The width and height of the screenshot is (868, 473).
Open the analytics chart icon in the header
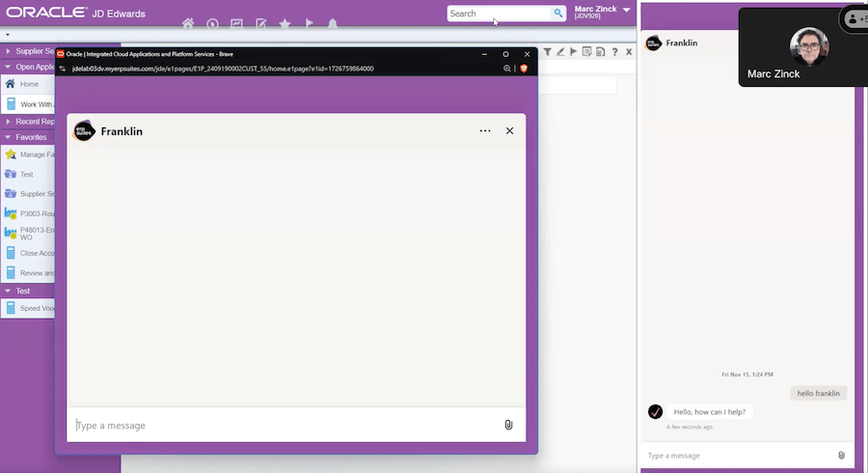click(237, 24)
